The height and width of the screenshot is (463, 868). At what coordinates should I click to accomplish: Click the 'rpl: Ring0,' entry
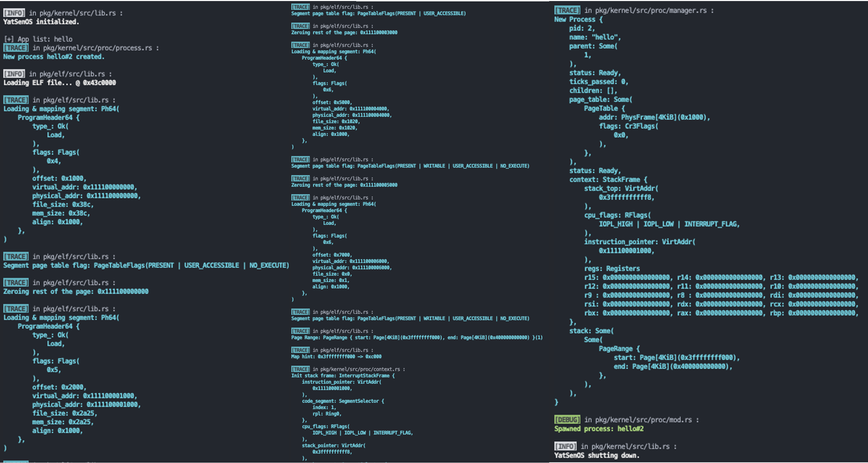click(x=327, y=414)
